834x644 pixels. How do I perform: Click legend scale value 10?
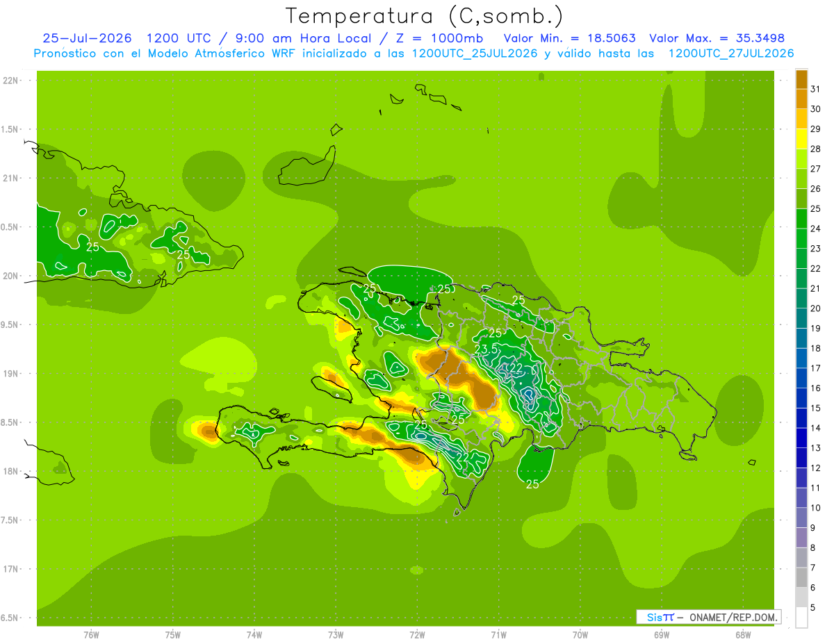click(x=816, y=508)
